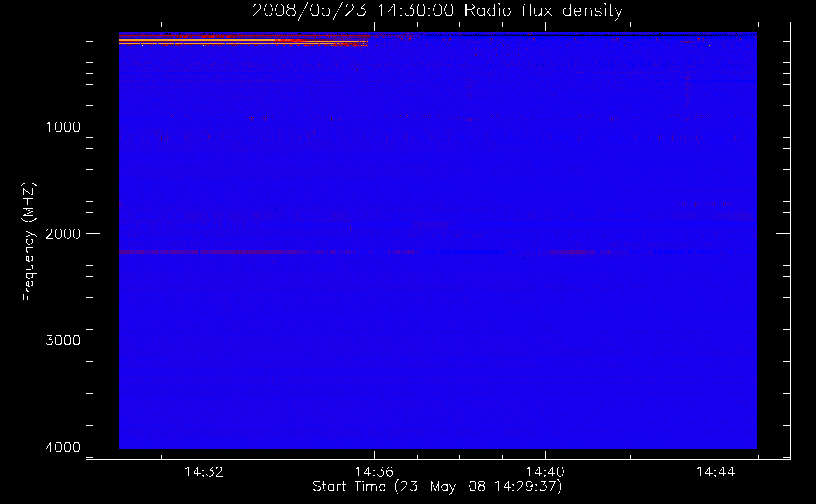The height and width of the screenshot is (504, 816).
Task: Click the 14:36 time tick label
Action: (x=374, y=472)
